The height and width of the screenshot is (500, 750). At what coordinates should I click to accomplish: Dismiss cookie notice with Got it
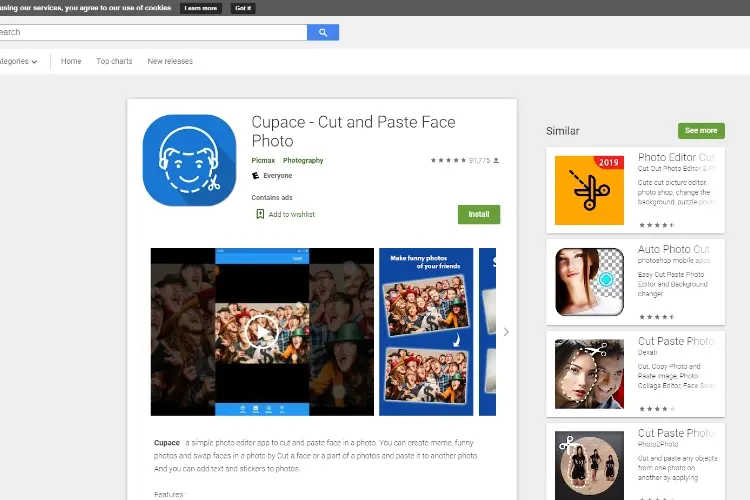click(x=243, y=8)
